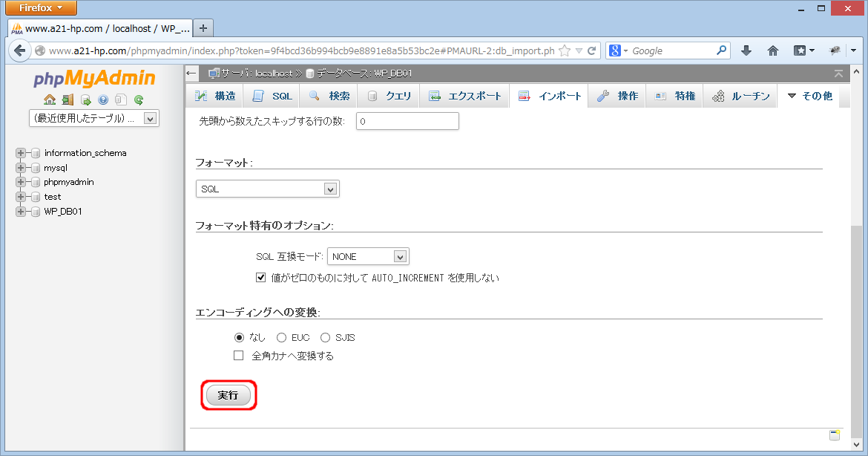
Task: Open the mysql database link
Action: (x=56, y=168)
